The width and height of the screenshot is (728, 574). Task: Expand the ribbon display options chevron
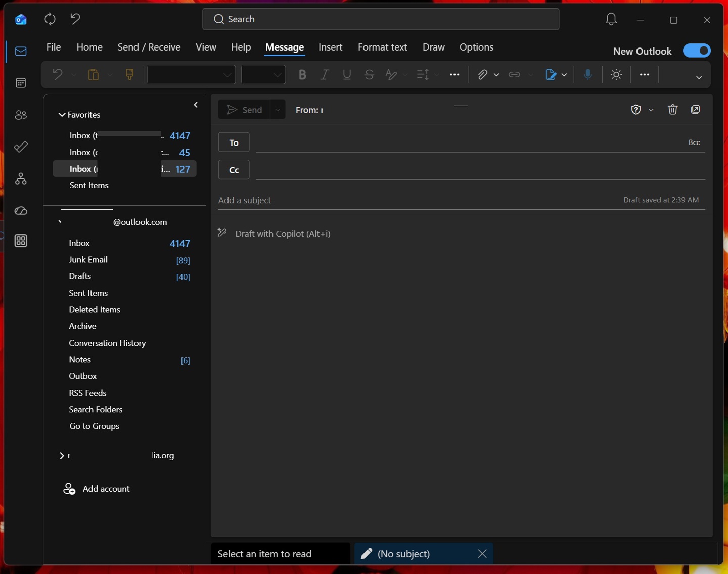(699, 77)
